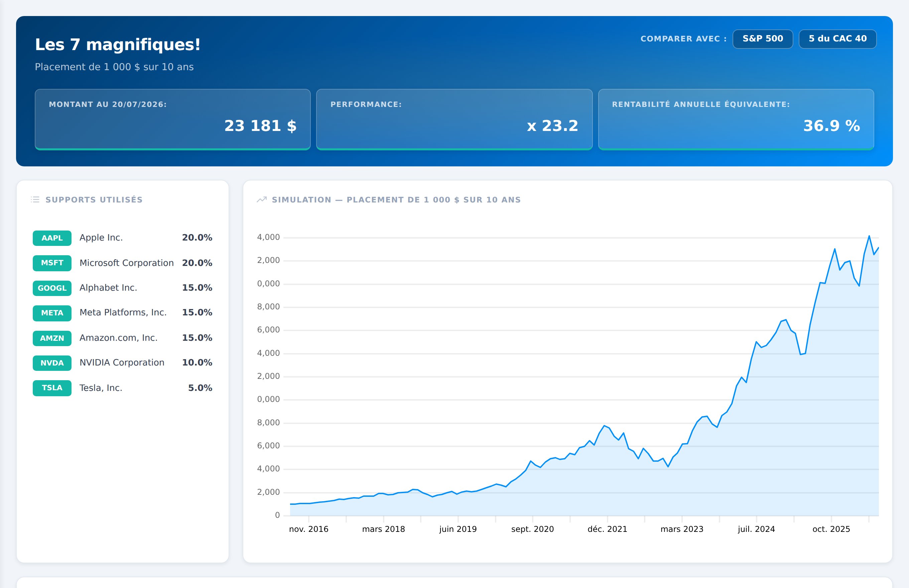Click the NVIDIA Corporation name
The width and height of the screenshot is (909, 588).
click(122, 362)
